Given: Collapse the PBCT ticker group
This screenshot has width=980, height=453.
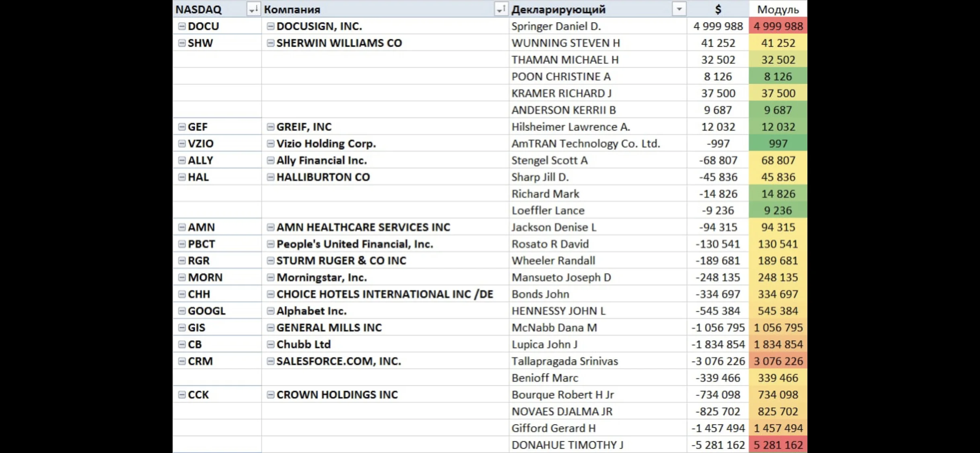Looking at the screenshot, I should tap(182, 244).
